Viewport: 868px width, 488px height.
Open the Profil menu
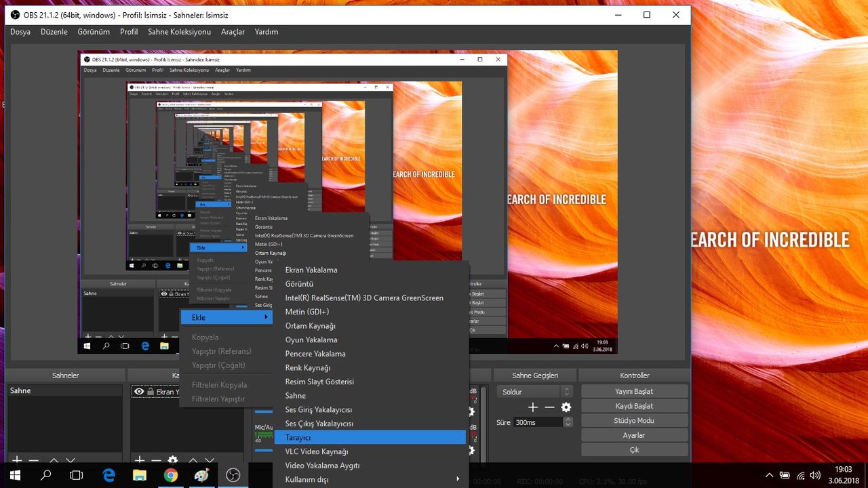(129, 32)
